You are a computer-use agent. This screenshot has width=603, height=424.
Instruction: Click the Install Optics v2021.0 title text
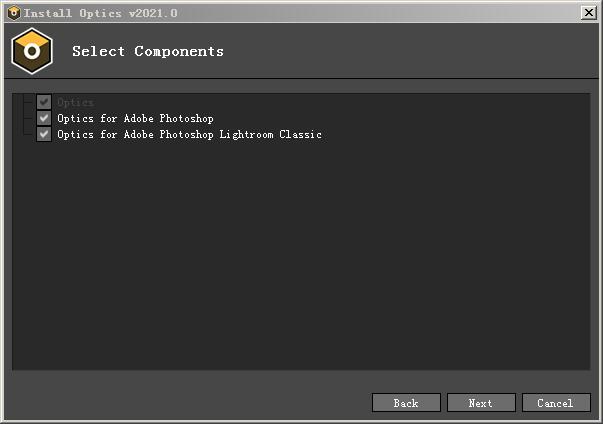coord(100,13)
